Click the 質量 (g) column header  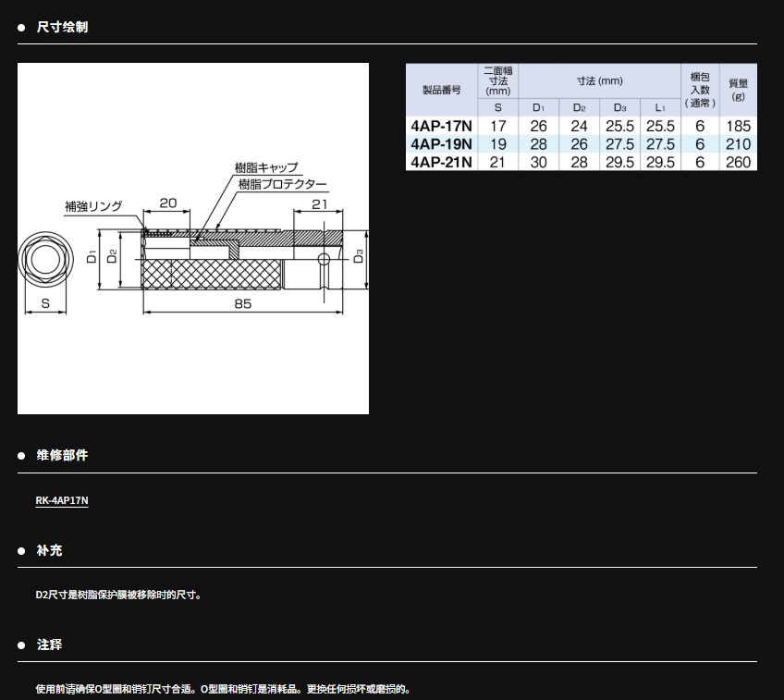tap(738, 90)
